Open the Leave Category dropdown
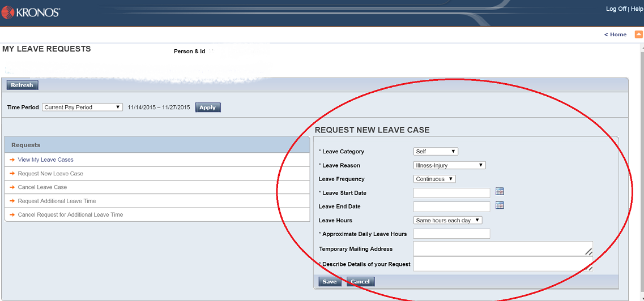This screenshot has height=301, width=644. pos(436,151)
